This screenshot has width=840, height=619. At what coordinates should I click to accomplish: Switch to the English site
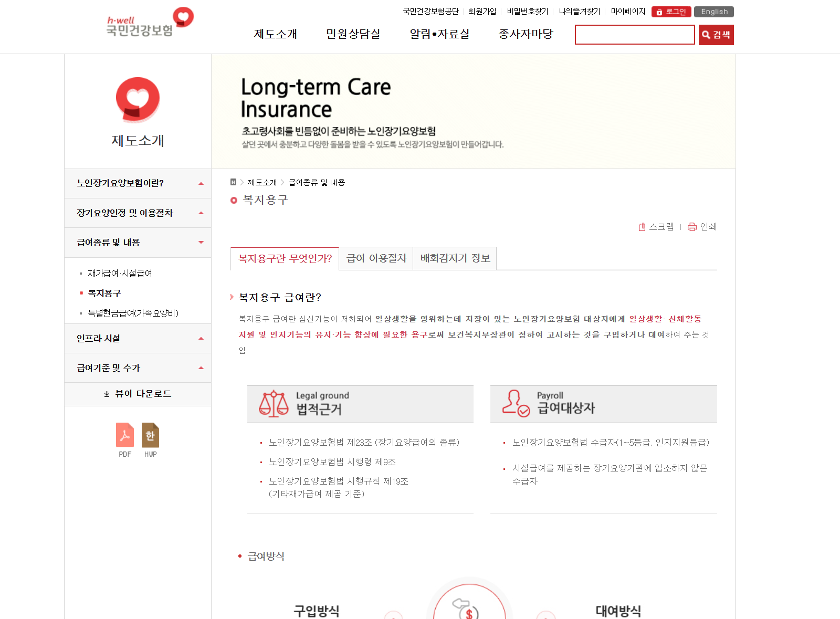pyautogui.click(x=714, y=12)
